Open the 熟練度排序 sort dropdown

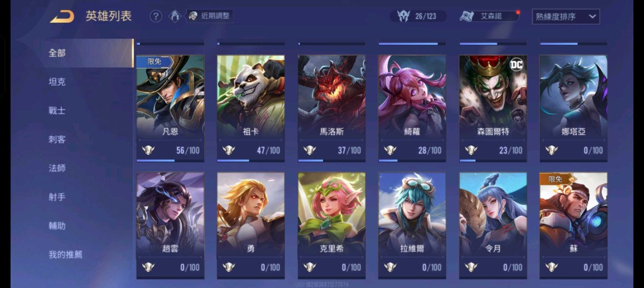(x=566, y=16)
